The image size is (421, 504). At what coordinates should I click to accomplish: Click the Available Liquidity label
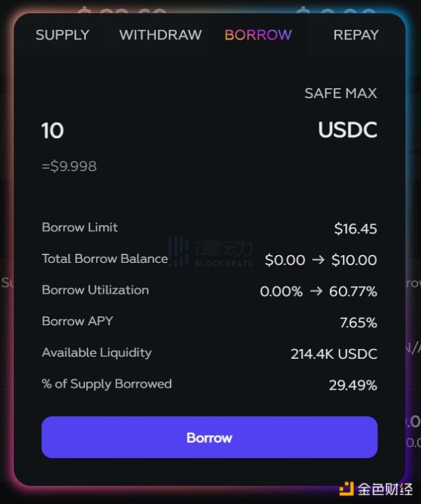97,353
